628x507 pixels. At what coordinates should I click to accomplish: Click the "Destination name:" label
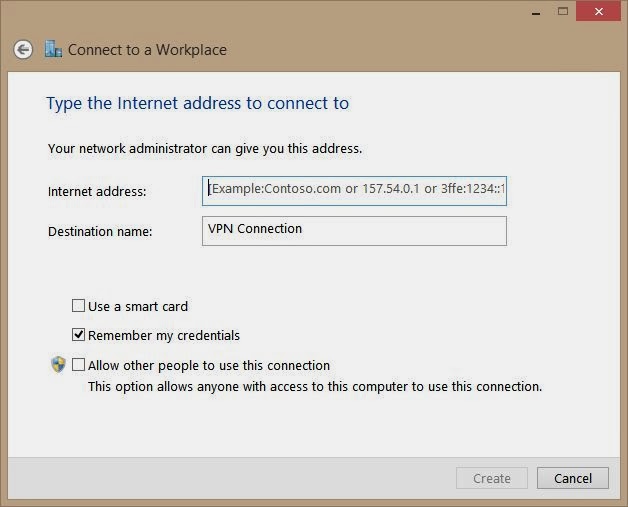click(x=100, y=231)
